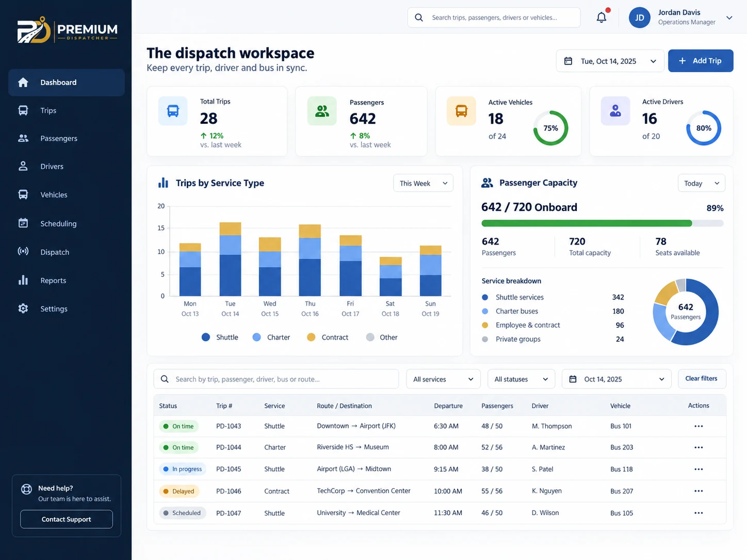Open actions menu for trip PD-1043
This screenshot has width=747, height=560.
tap(699, 426)
